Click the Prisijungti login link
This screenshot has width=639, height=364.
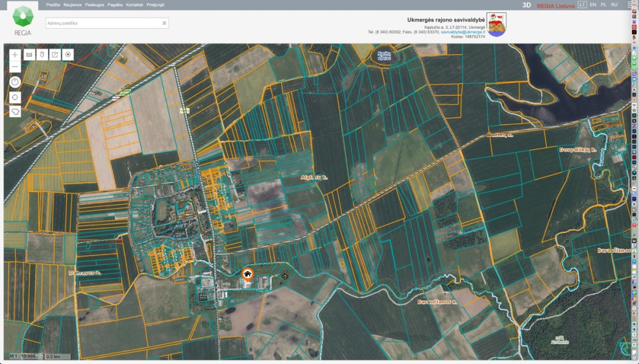coord(155,5)
